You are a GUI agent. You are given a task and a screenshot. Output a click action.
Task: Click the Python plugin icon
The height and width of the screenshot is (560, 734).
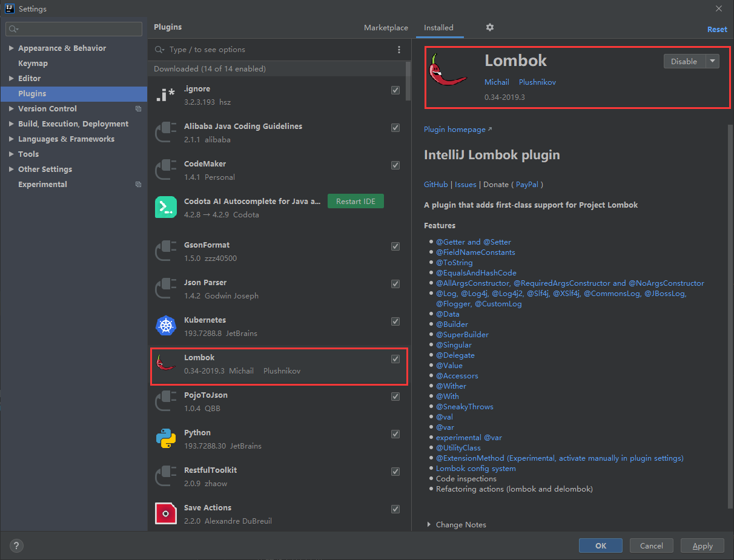click(165, 439)
